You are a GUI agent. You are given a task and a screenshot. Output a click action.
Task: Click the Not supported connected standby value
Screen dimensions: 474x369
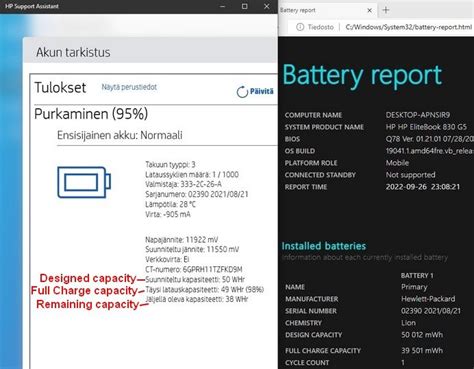coord(410,175)
